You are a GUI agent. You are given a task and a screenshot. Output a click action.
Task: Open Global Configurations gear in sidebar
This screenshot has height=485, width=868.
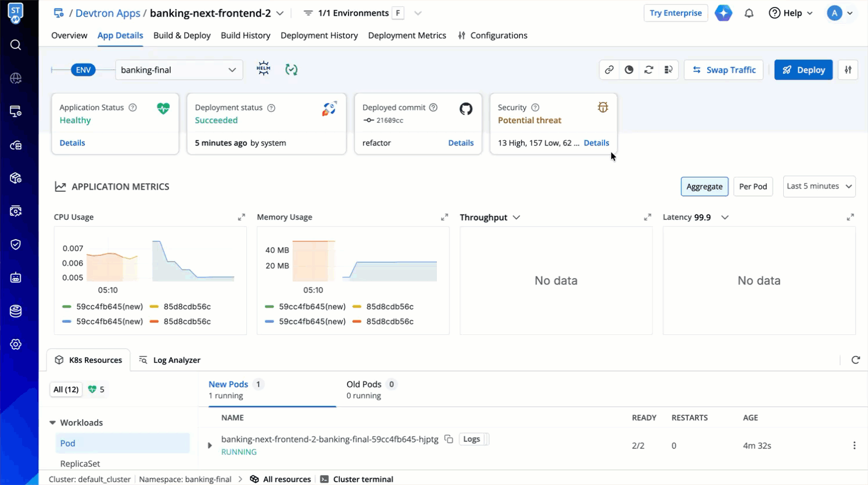click(x=16, y=344)
